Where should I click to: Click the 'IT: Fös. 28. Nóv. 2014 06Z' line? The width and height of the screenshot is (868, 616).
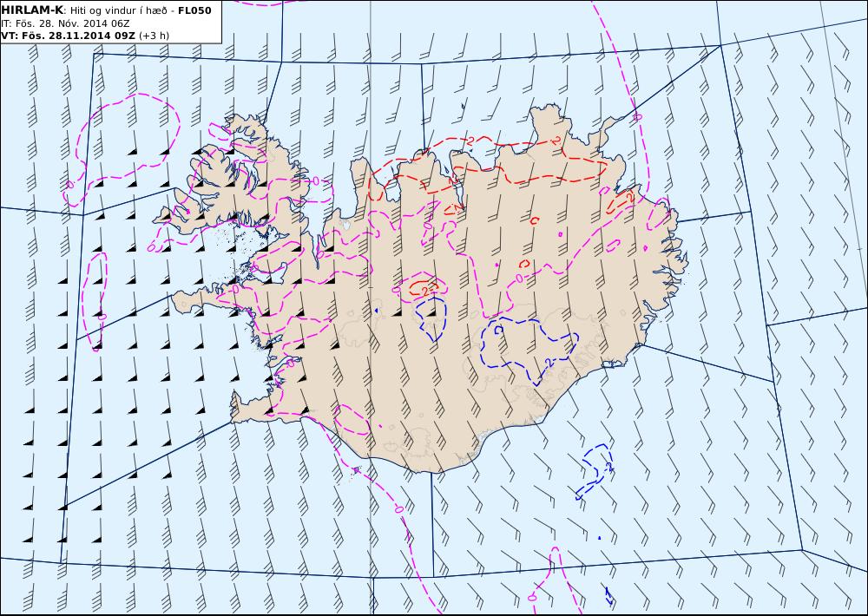tap(65, 23)
